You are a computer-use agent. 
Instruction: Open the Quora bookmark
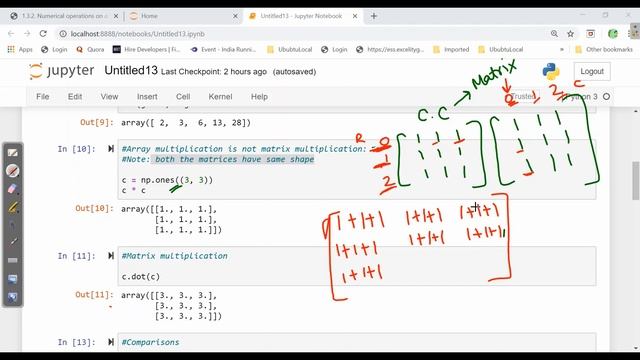click(x=90, y=49)
